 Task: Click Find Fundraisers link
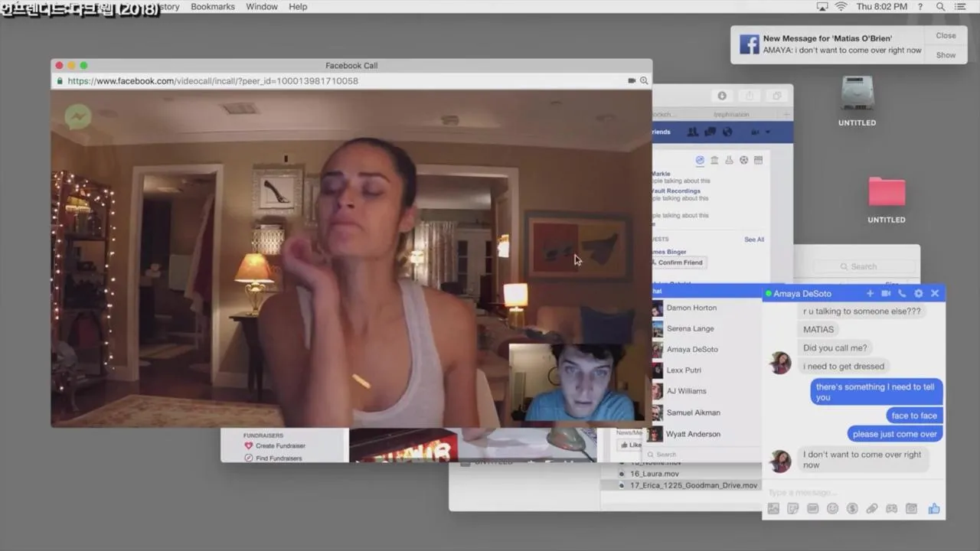(279, 458)
